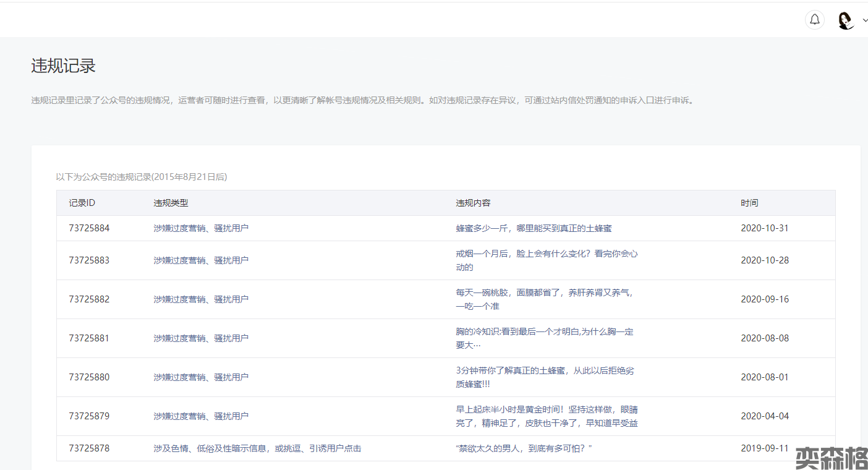Open the 3分钟带你了解真正的土蜂蜜 article
The width and height of the screenshot is (868, 470).
(x=544, y=377)
